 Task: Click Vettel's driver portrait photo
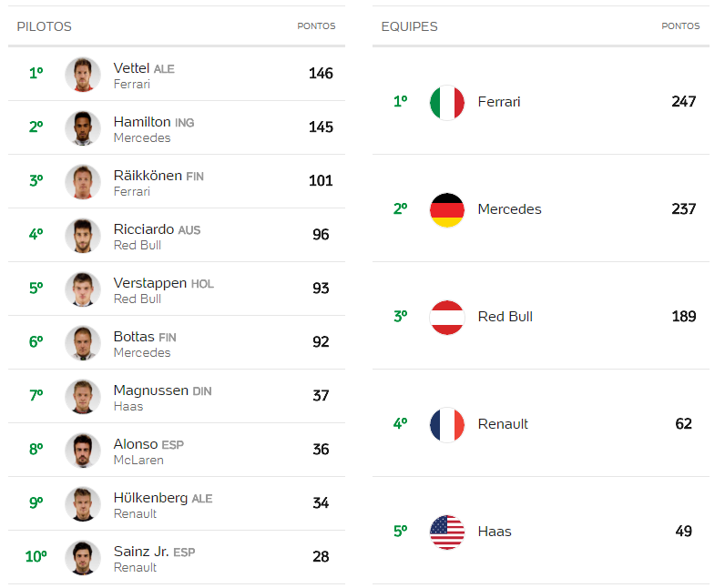83,75
